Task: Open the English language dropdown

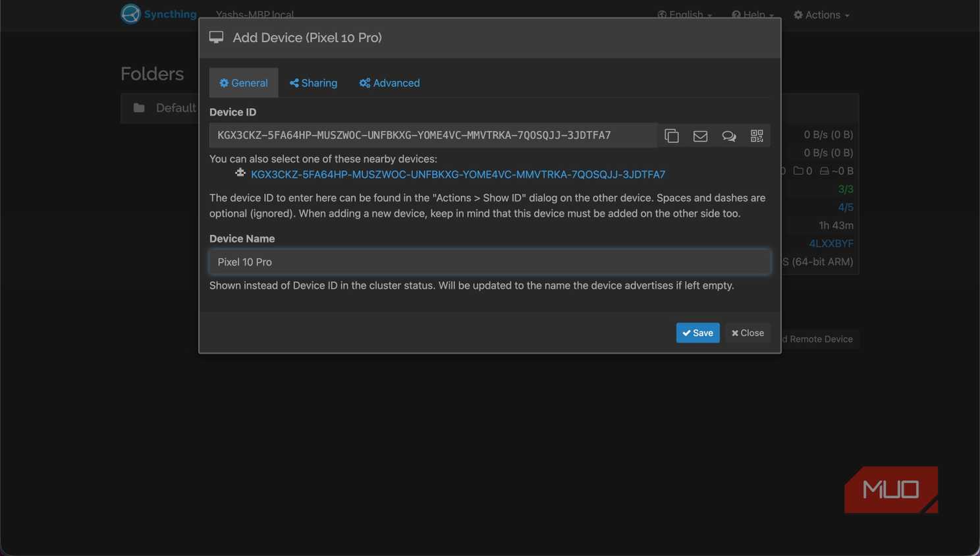Action: [x=685, y=14]
